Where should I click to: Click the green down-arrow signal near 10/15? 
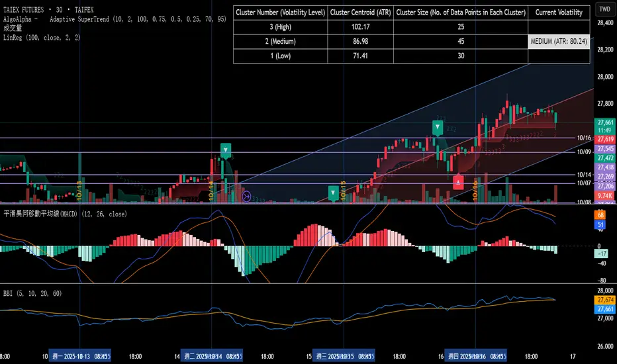pos(333,193)
